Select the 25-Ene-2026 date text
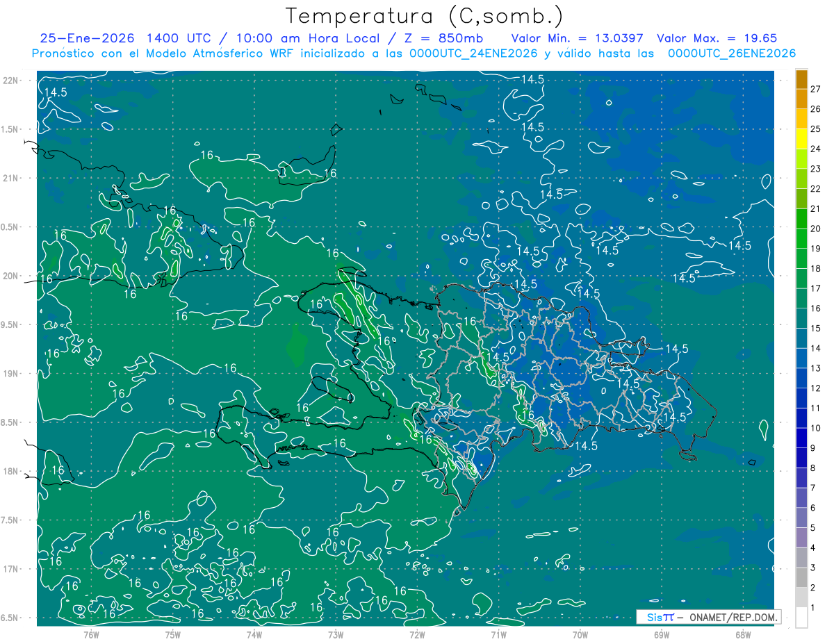The height and width of the screenshot is (644, 834). 83,38
